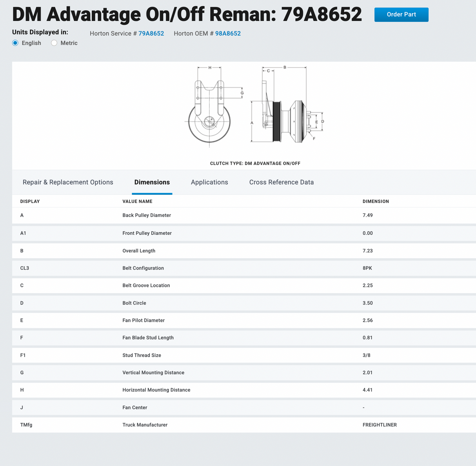Open the Cross Reference Data tab
Image resolution: width=476 pixels, height=466 pixels.
click(281, 182)
